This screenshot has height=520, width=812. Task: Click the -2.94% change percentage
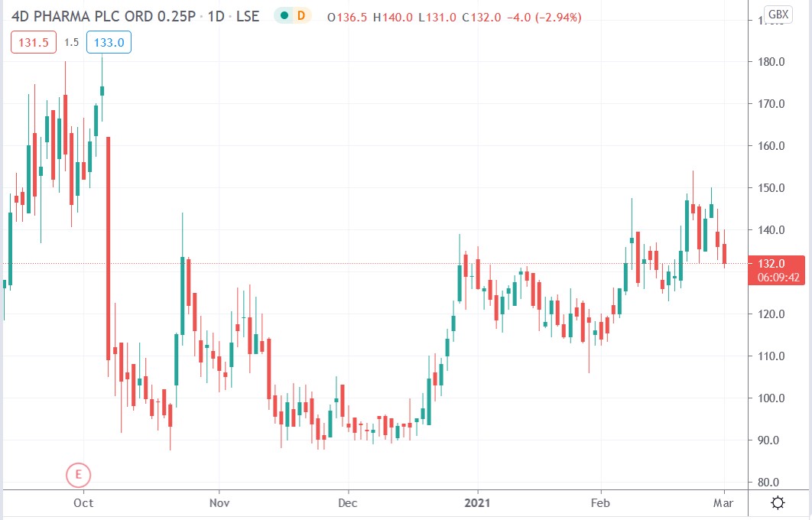click(559, 15)
